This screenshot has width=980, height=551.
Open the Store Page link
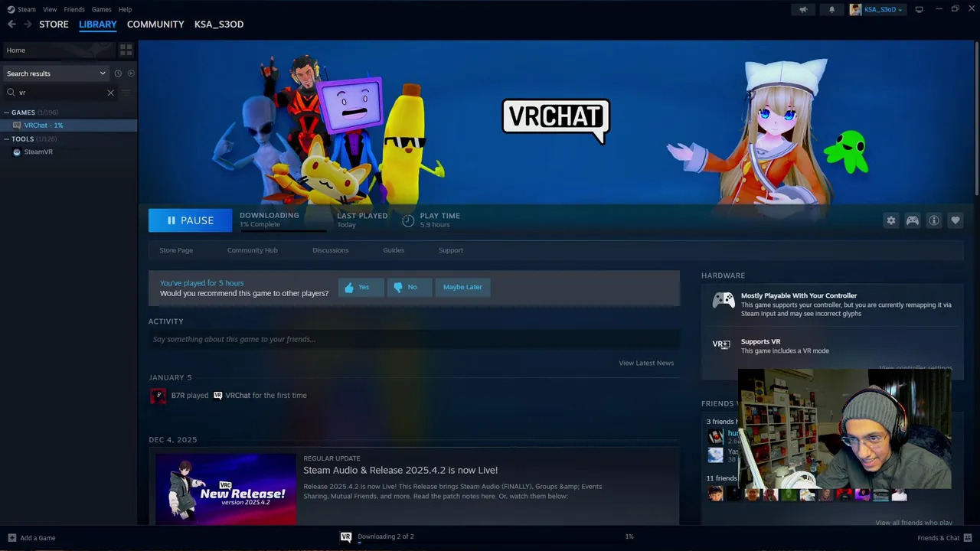tap(176, 250)
